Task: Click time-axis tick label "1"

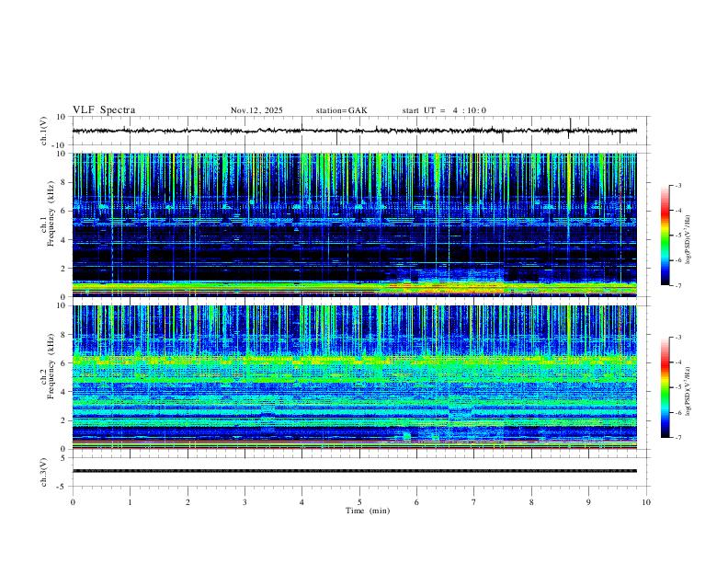Action: point(130,502)
